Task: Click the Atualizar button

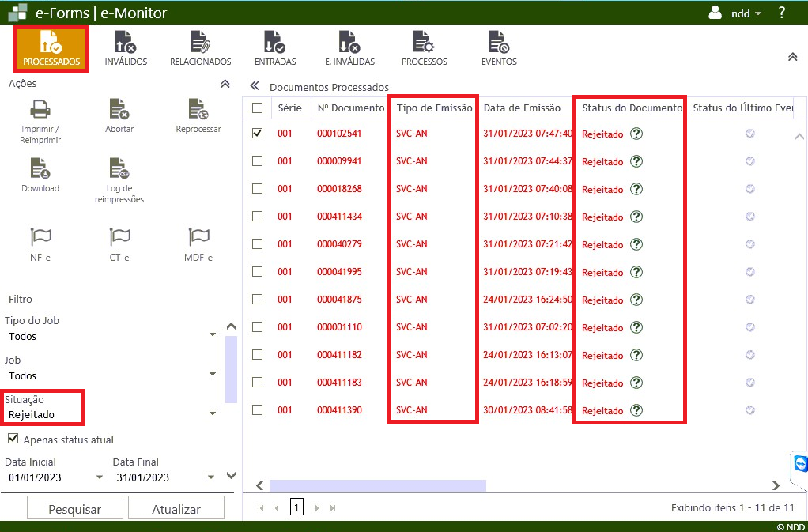Action: (176, 509)
